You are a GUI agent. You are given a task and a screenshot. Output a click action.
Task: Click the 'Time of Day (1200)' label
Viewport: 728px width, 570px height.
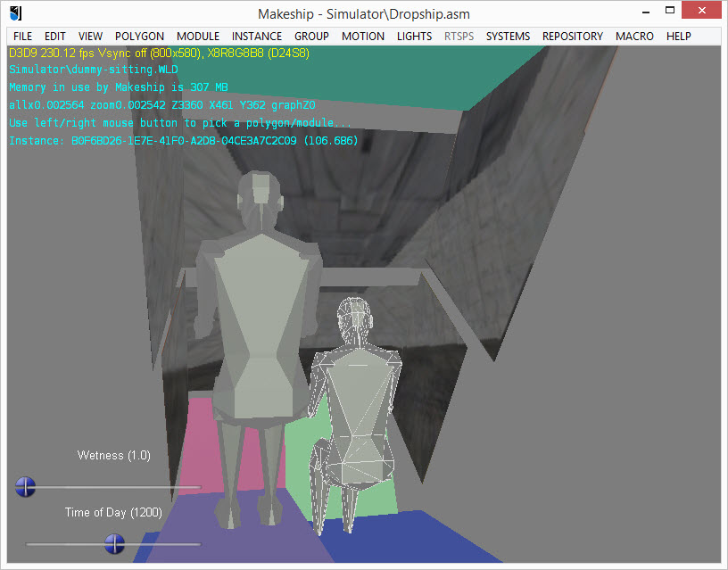[x=113, y=512]
